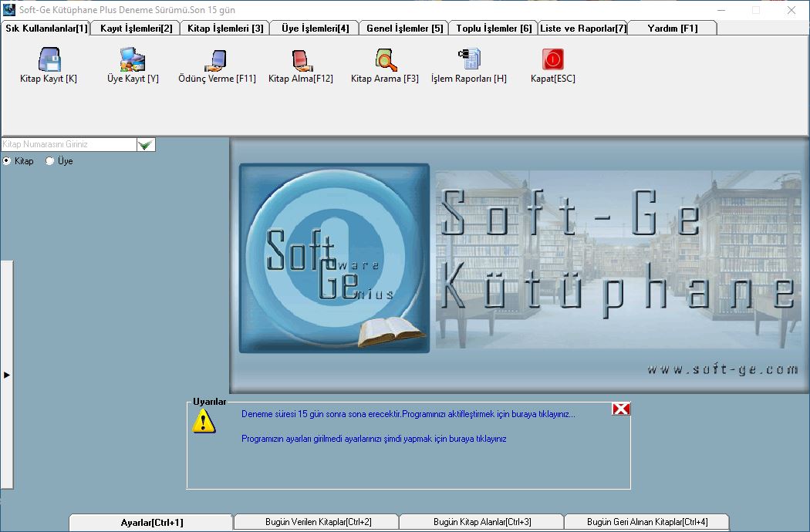The image size is (810, 532).
Task: Show Bugün Geri Alınan Kitaplar[Ctrl+4] tab
Action: pyautogui.click(x=647, y=522)
